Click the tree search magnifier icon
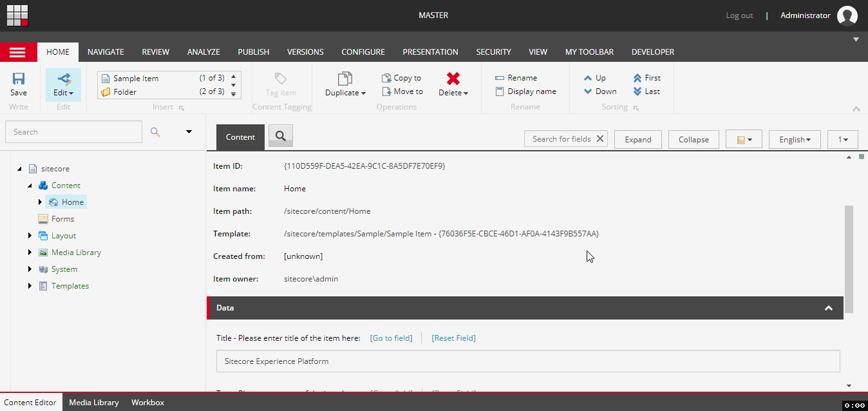 155,131
